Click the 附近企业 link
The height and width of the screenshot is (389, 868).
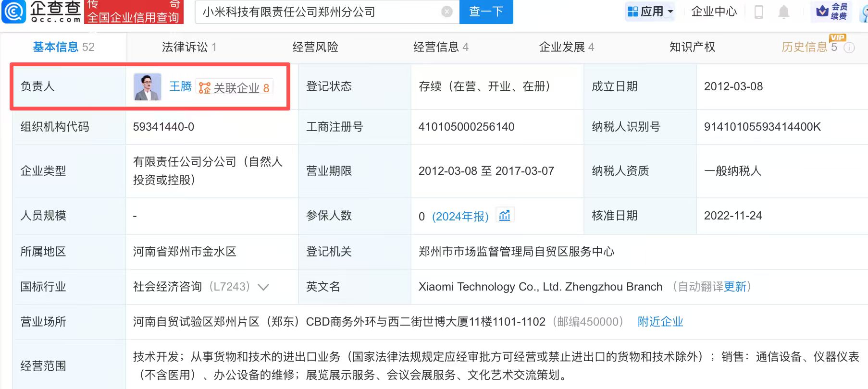[660, 322]
